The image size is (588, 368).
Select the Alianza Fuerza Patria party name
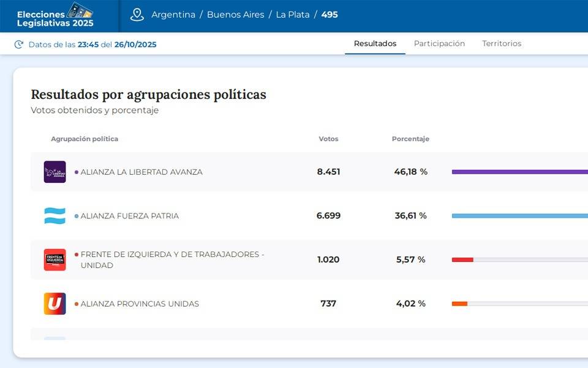[x=129, y=216]
